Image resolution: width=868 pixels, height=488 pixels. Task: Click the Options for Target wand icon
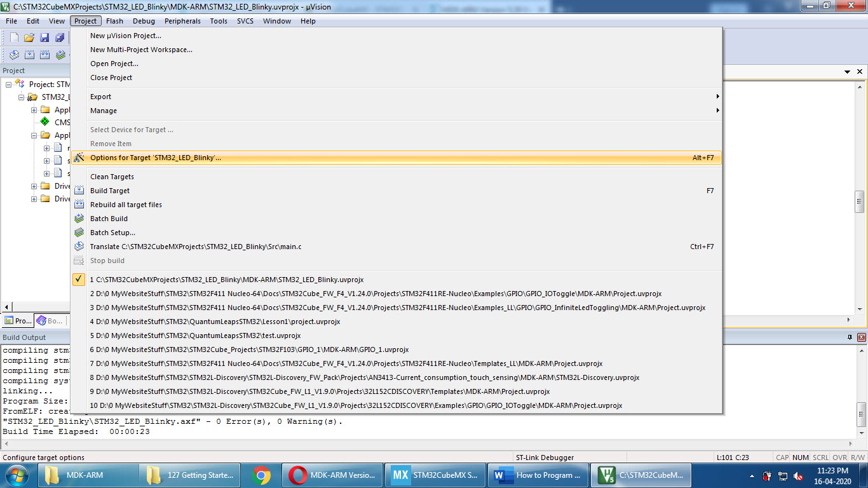coord(79,158)
